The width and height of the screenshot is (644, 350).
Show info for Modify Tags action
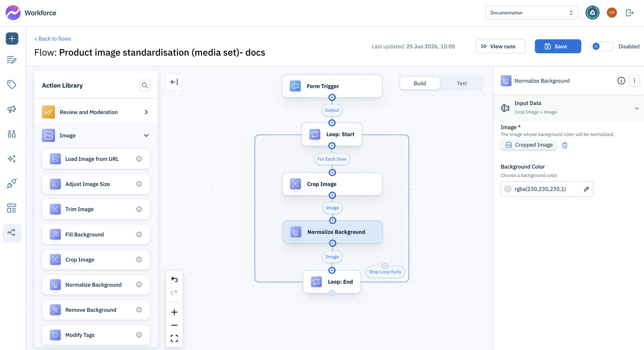139,335
